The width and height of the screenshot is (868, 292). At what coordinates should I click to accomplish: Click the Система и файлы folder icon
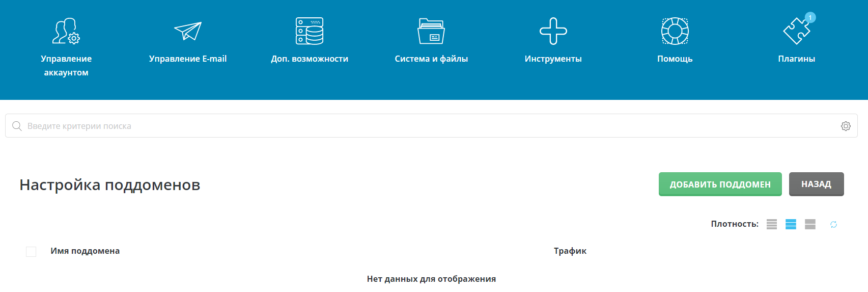click(431, 31)
